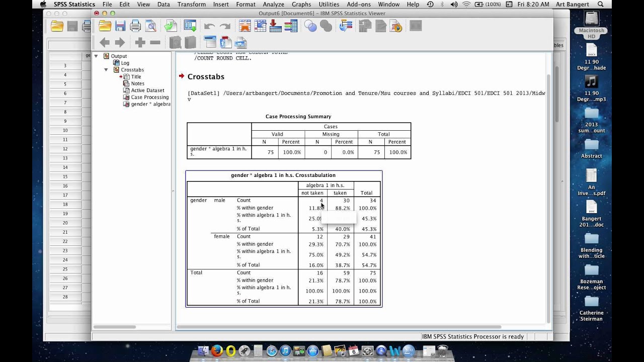This screenshot has height=362, width=644.
Task: Click the Insert Text toolbar icon
Action: click(241, 43)
